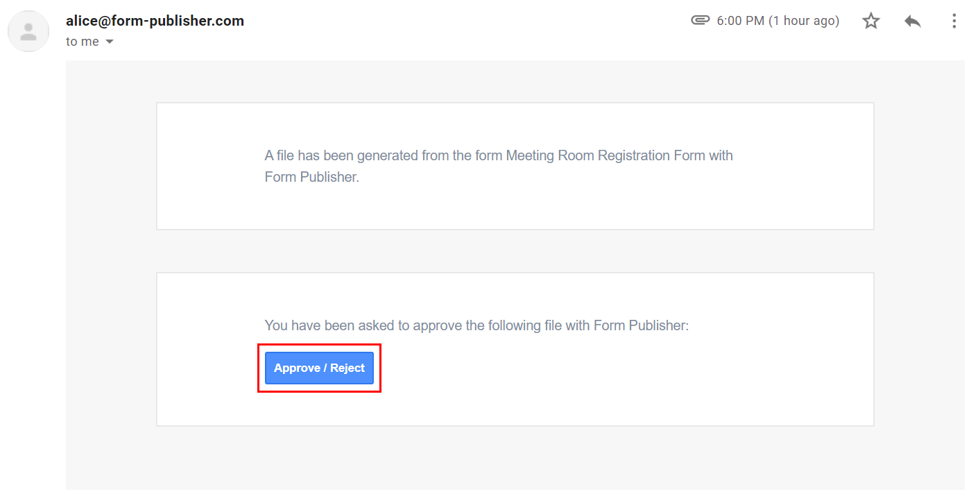
Task: Click the attachment paperclip icon
Action: pyautogui.click(x=700, y=20)
